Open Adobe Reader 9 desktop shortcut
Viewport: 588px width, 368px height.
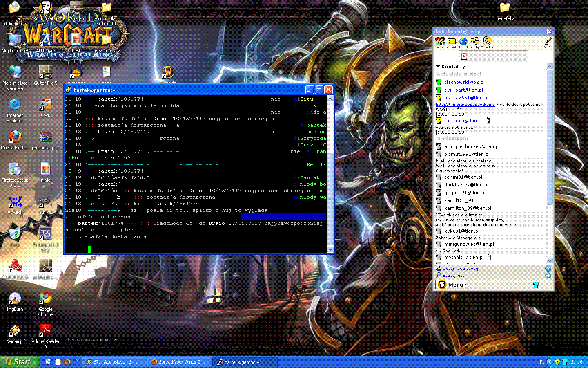point(46,336)
